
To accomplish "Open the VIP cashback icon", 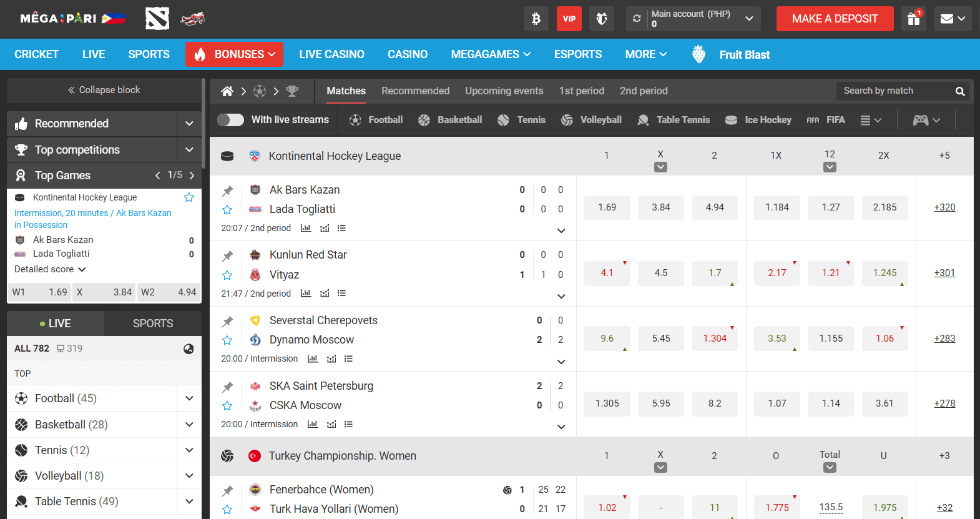I will [569, 19].
